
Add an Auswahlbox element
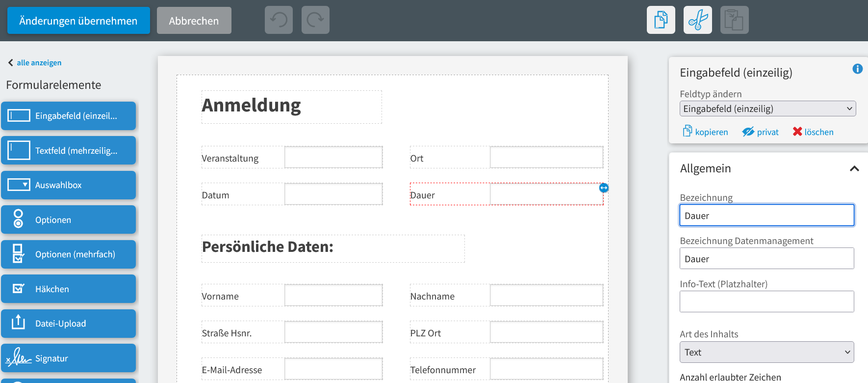pyautogui.click(x=68, y=185)
